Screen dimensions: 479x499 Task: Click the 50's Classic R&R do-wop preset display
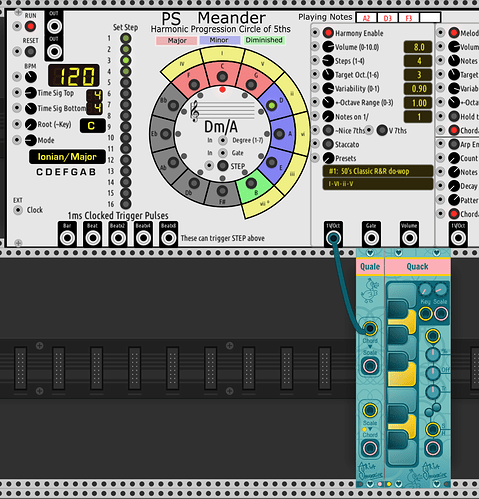tap(378, 171)
